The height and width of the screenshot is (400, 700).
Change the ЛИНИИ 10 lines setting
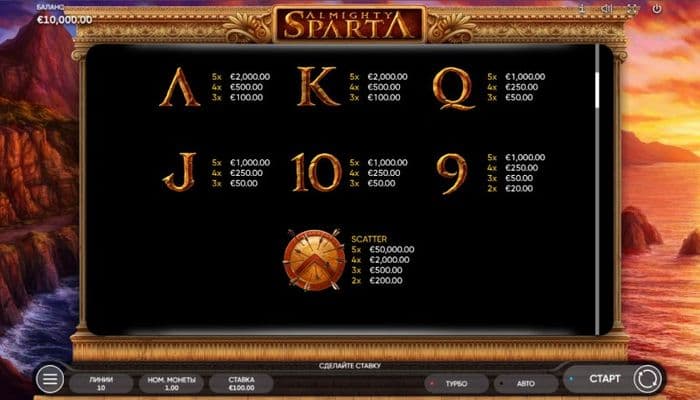101,383
